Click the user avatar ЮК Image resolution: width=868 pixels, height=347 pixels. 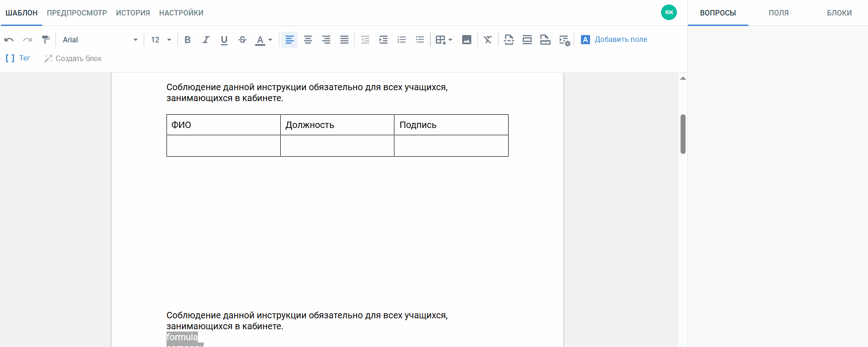coord(669,12)
